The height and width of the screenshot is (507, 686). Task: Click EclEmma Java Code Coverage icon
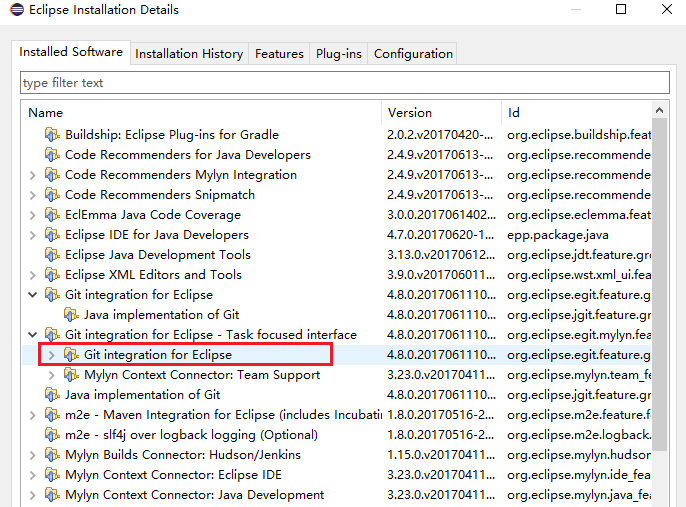52,215
